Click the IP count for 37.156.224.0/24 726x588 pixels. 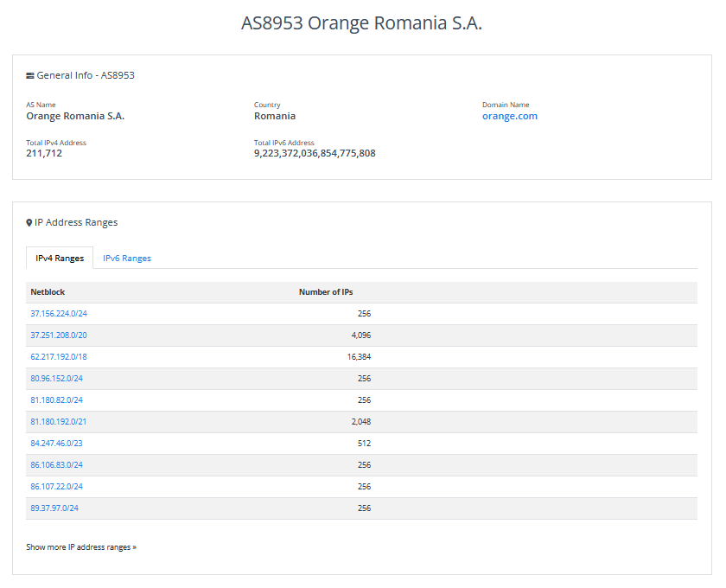click(365, 314)
